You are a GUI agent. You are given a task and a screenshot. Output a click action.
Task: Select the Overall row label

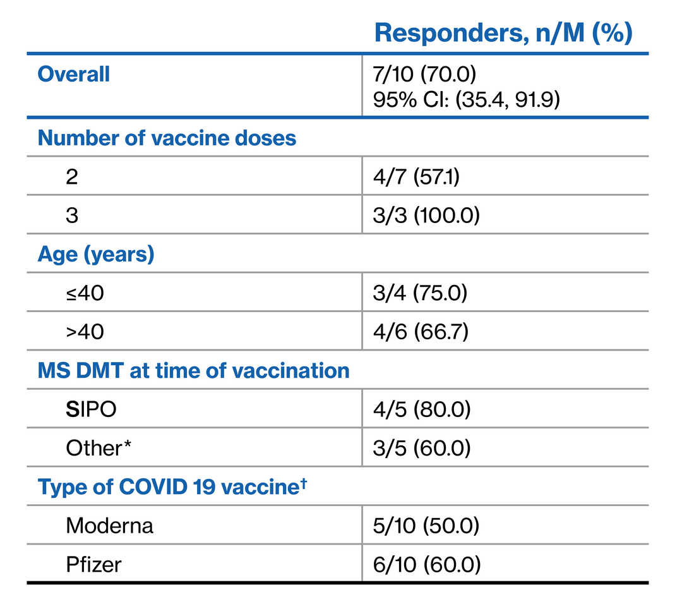click(74, 75)
